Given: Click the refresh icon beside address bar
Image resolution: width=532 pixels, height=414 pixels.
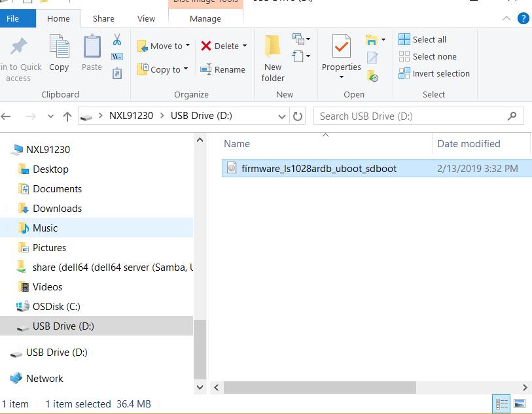Looking at the screenshot, I should [298, 116].
